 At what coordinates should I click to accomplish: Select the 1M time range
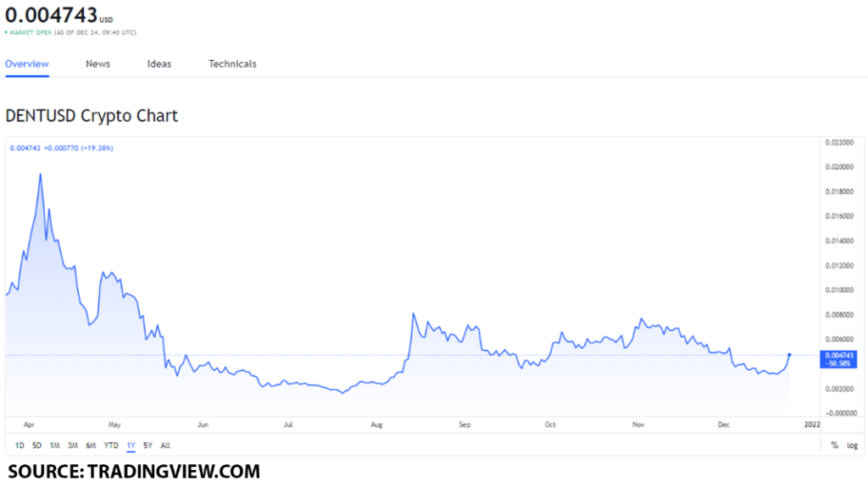click(55, 445)
